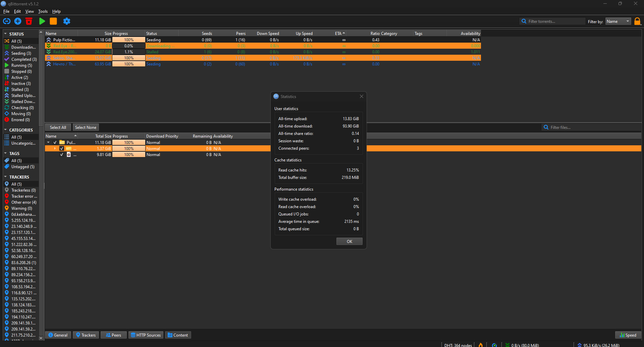Open the View menu
Screen dimensions: 644x347
pos(30,11)
